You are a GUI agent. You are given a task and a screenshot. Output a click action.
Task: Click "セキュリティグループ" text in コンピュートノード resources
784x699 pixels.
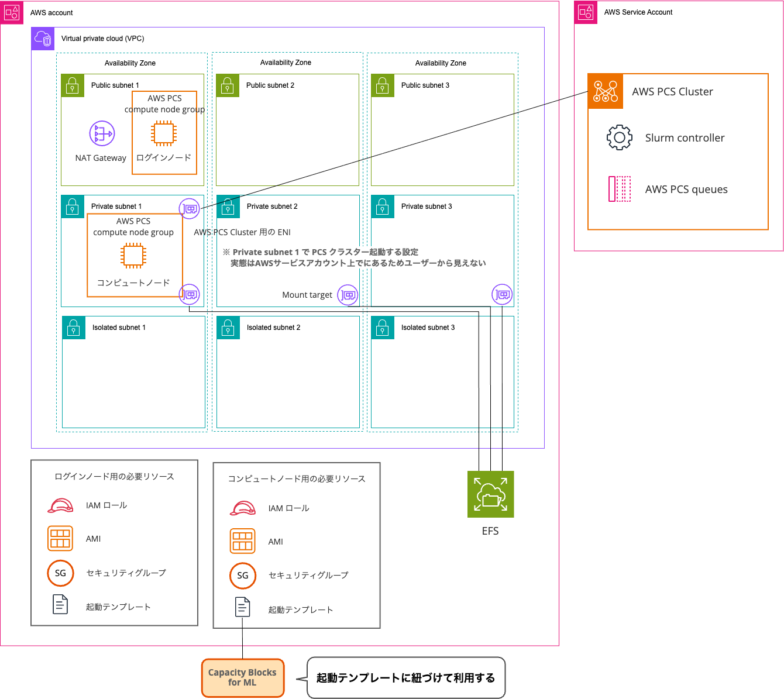[x=308, y=576]
